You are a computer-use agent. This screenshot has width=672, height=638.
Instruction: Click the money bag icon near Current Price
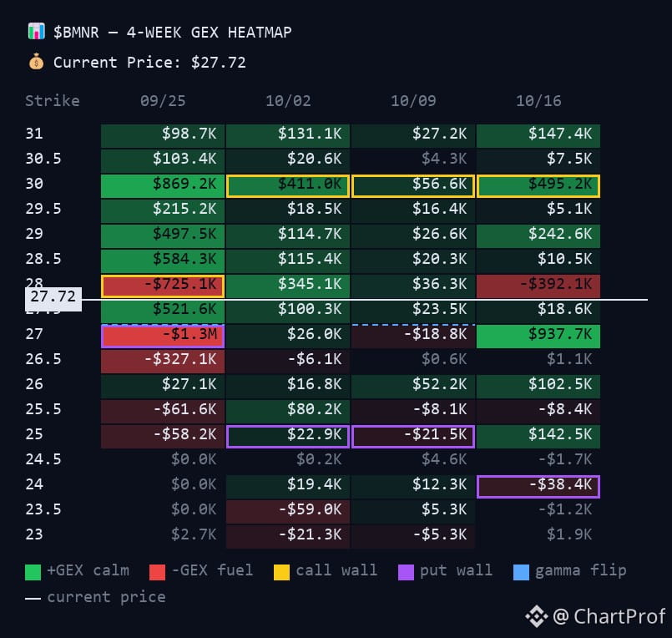click(x=37, y=62)
